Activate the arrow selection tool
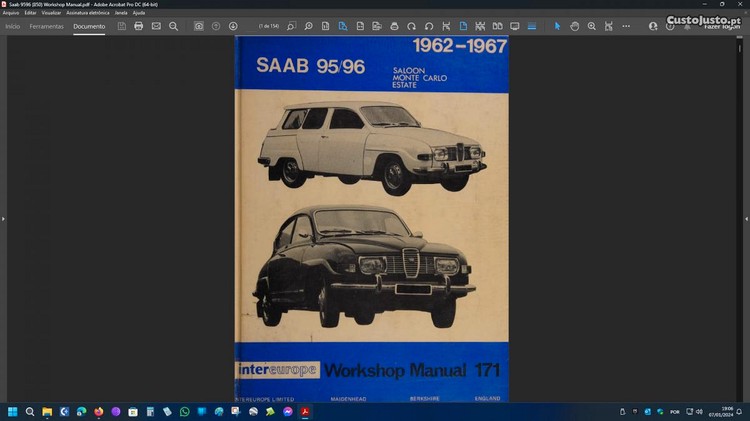This screenshot has height=421, width=750. coord(558,26)
